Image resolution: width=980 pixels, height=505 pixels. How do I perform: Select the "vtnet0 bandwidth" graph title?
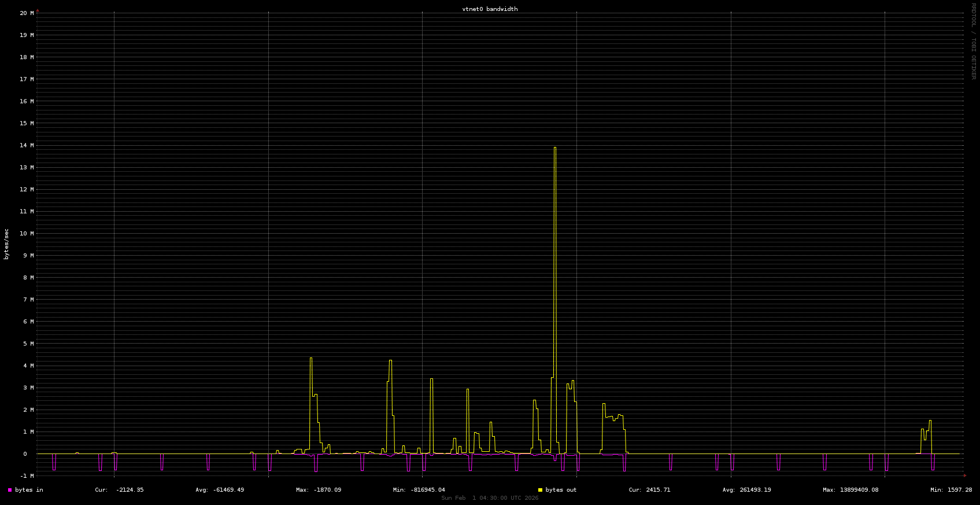tap(490, 9)
